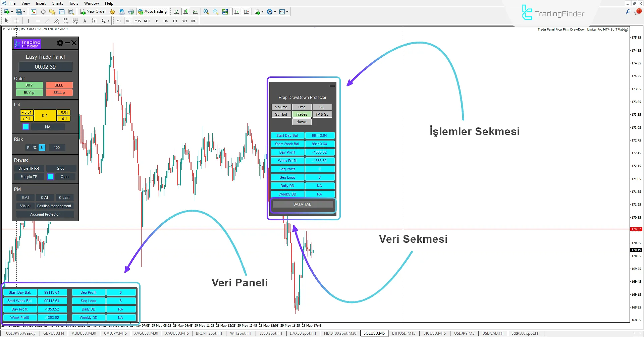Click the cyan swatch next to NA

[x=25, y=127]
